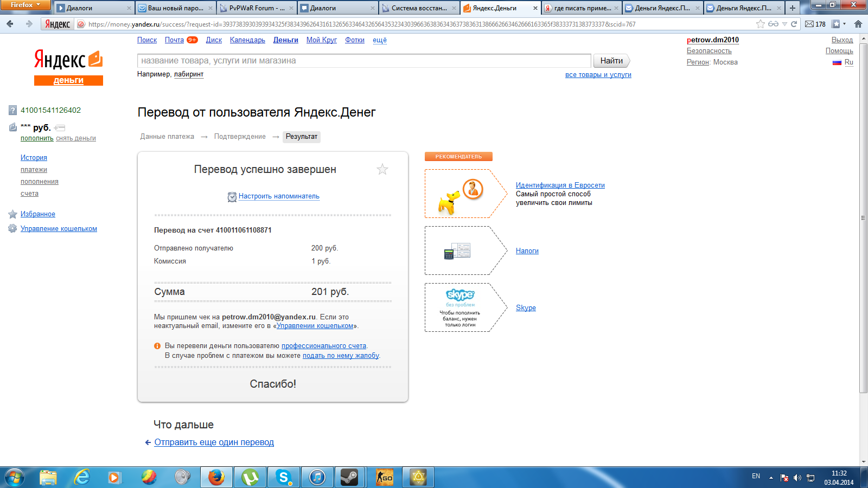Screen dimensions: 868x488
Task: Click the 'лабиринт' example search link
Action: [189, 74]
